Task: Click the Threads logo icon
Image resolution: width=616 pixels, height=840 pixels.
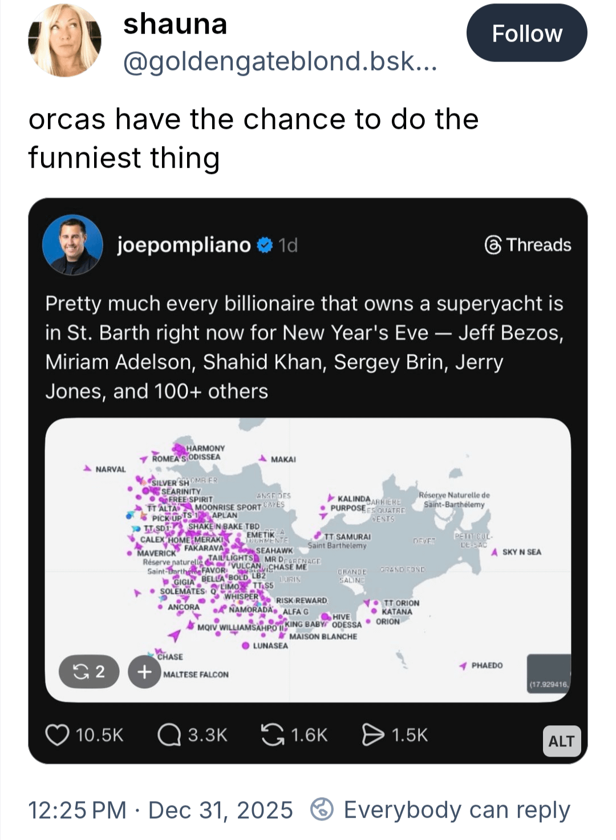Action: (493, 245)
